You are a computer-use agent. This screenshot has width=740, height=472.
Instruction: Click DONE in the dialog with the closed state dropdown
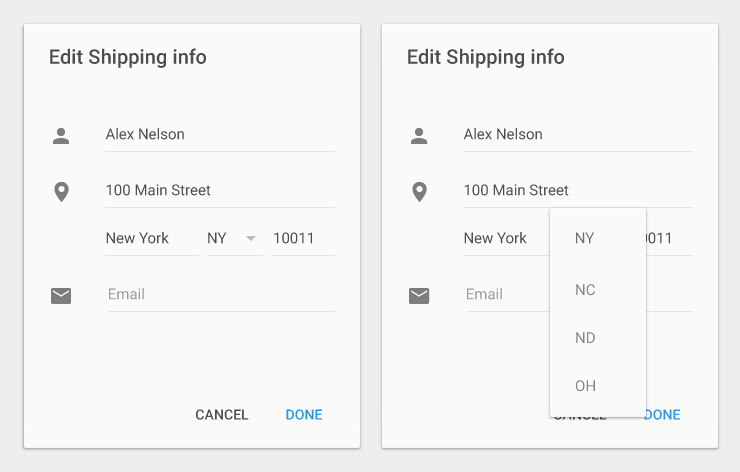click(x=304, y=415)
